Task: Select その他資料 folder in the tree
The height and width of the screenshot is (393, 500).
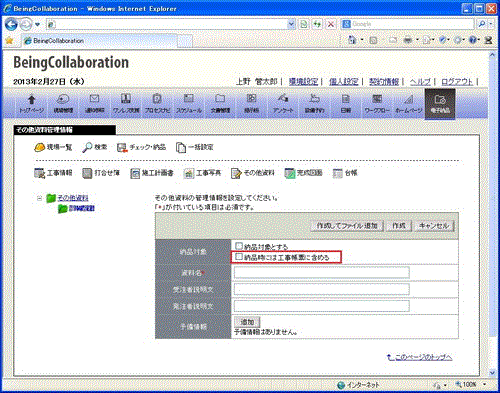Action: [73, 198]
